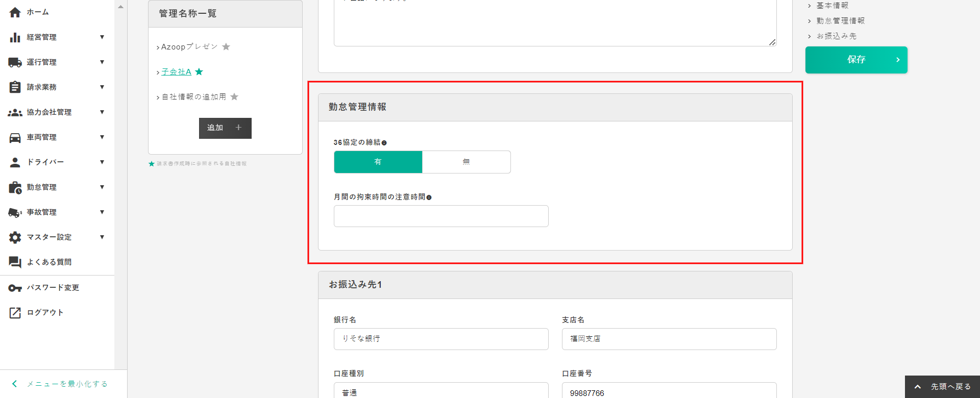This screenshot has height=398, width=980.
Task: Select ログアウト in the sidebar
Action: pos(45,313)
